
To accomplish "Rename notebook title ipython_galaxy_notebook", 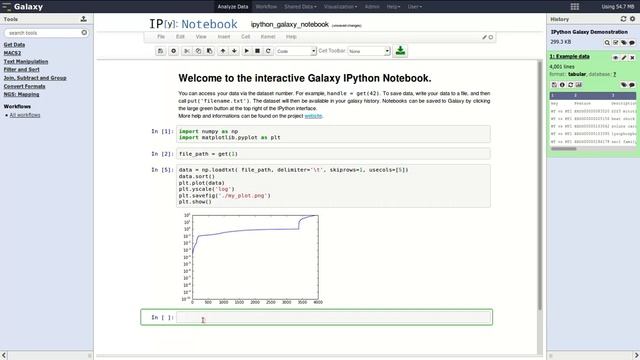I will (289, 24).
